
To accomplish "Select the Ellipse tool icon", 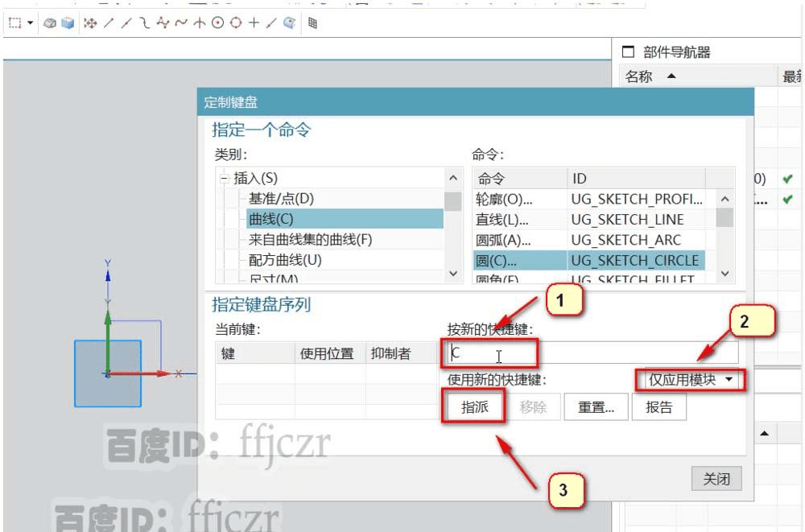I will point(235,23).
